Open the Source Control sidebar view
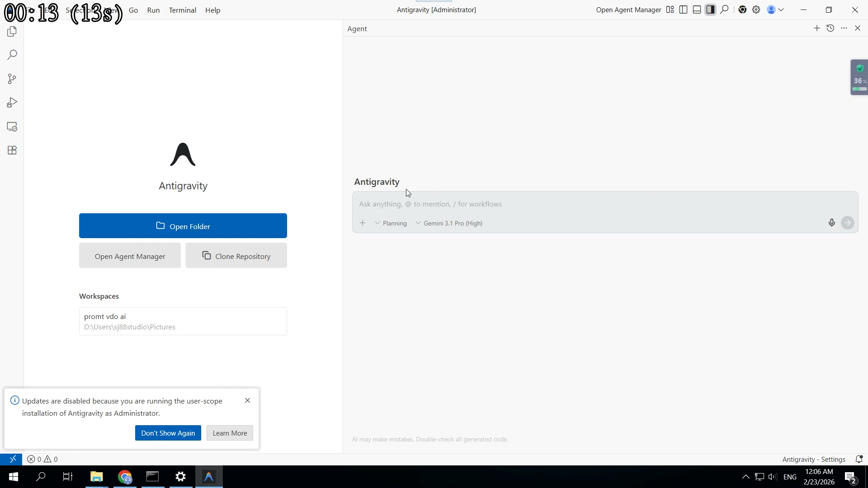This screenshot has height=488, width=868. coord(12,79)
